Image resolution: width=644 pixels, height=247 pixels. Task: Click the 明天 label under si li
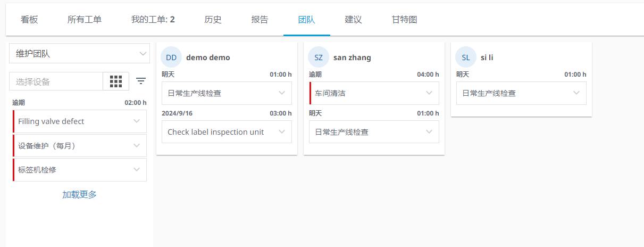pos(463,75)
